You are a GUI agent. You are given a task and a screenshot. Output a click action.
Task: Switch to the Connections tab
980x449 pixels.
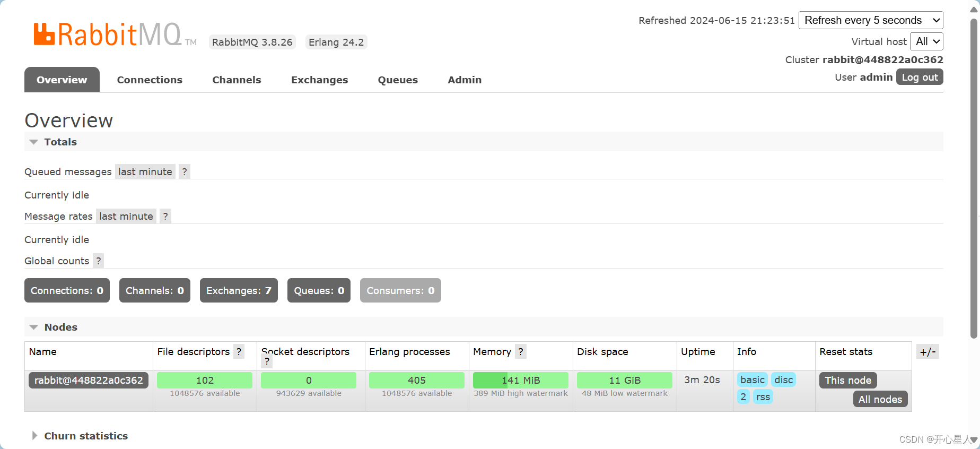(150, 80)
